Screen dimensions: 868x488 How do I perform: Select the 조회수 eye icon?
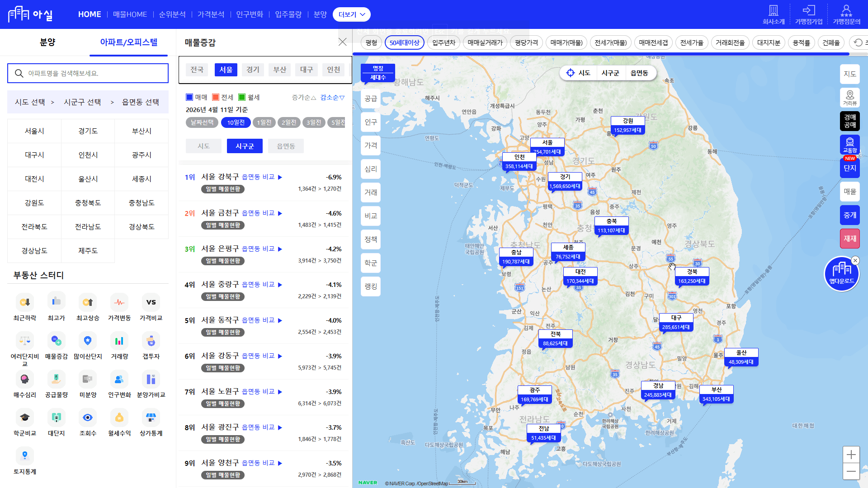88,418
